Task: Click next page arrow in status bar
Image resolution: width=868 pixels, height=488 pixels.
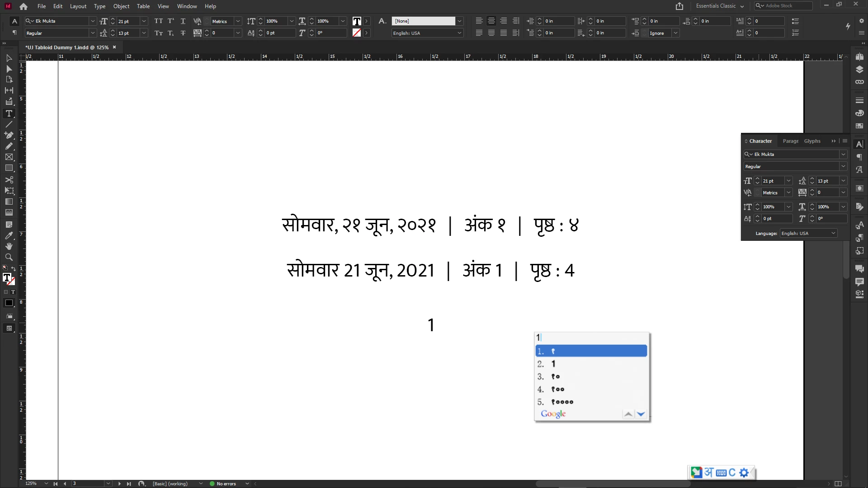Action: (119, 483)
